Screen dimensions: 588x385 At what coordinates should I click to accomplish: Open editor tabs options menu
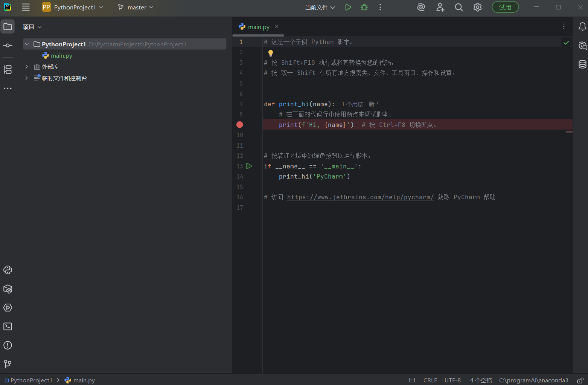pyautogui.click(x=564, y=26)
